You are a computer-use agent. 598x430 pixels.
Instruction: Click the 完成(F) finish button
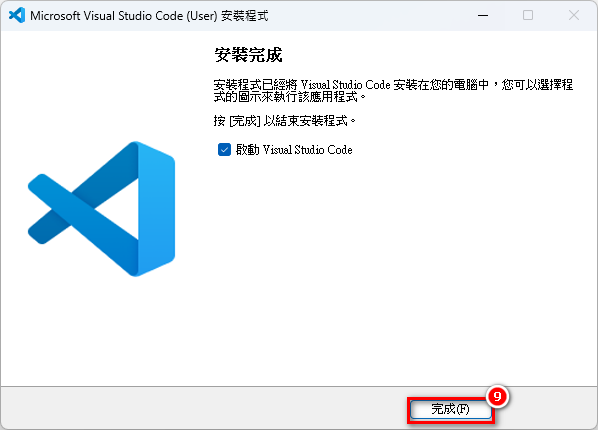[450, 410]
